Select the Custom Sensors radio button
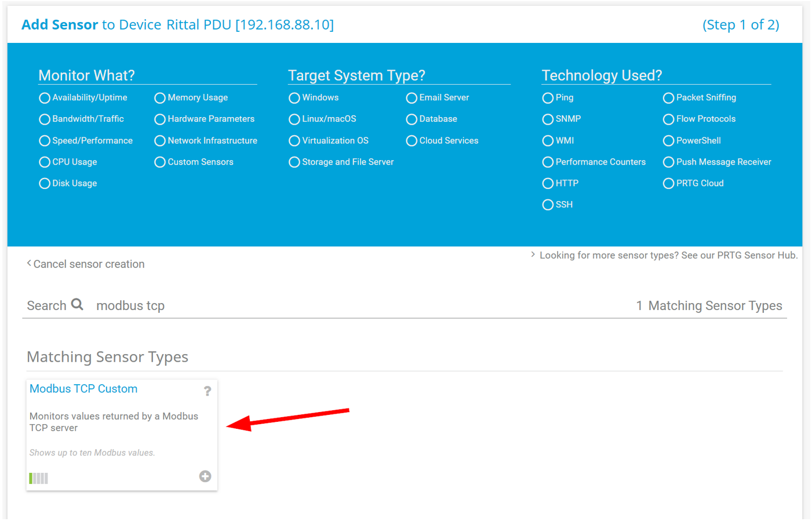The height and width of the screenshot is (525, 812). [x=160, y=162]
